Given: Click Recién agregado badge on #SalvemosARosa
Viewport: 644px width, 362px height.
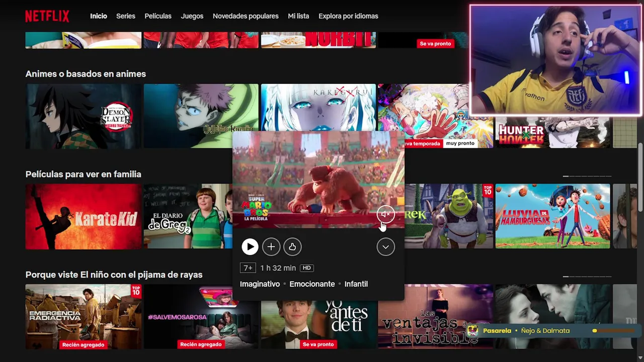Looking at the screenshot, I should [x=201, y=344].
